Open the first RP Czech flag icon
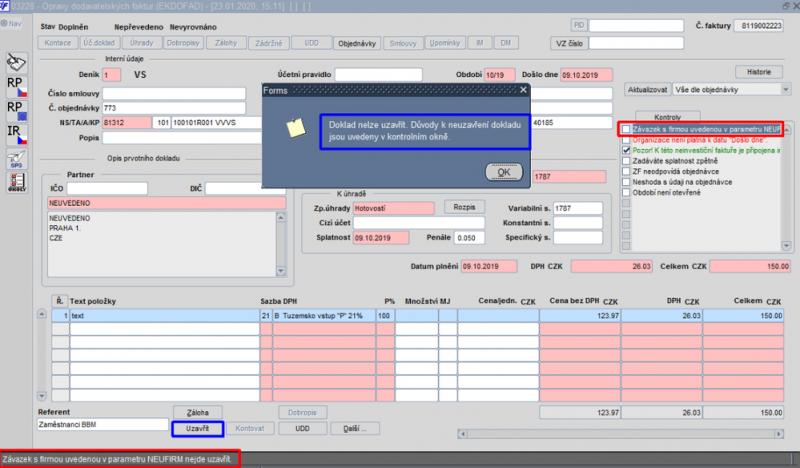The image size is (800, 468). [x=16, y=87]
